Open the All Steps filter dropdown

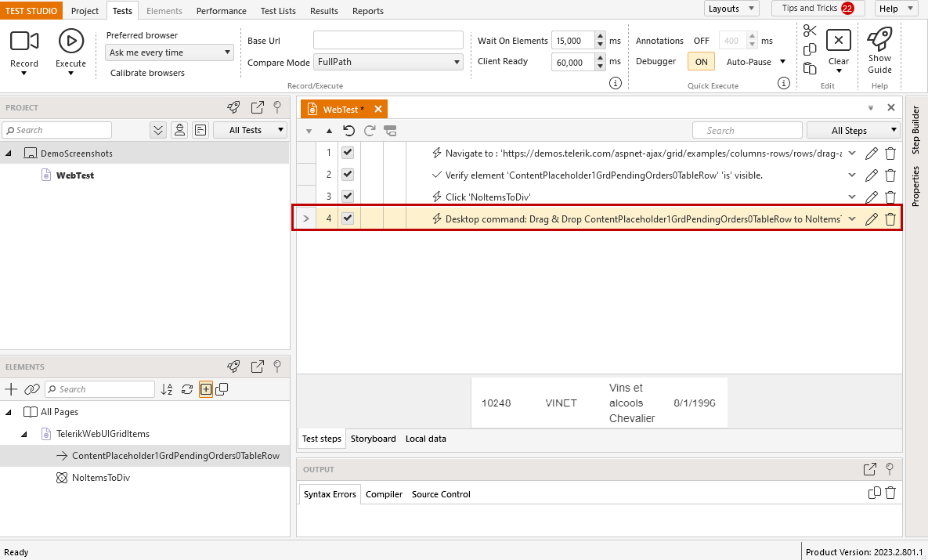854,130
